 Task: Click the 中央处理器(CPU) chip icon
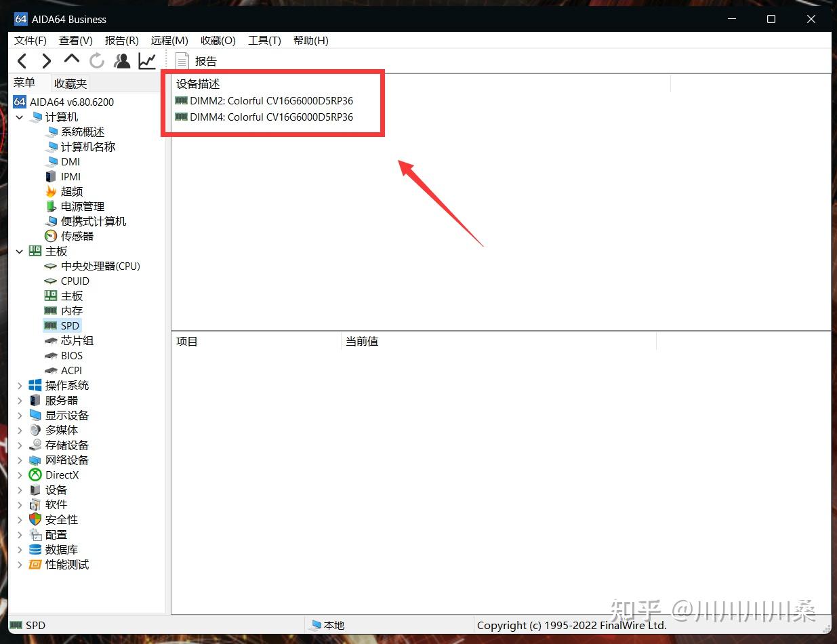[x=51, y=266]
